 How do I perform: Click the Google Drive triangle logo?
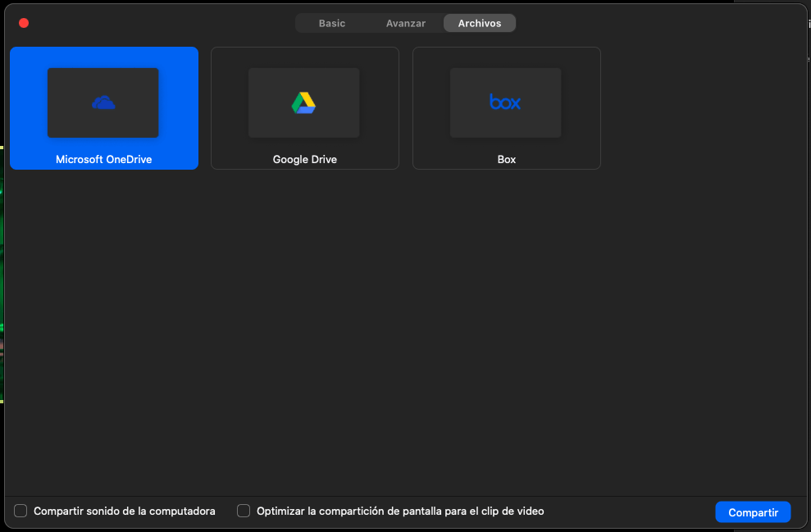(303, 102)
